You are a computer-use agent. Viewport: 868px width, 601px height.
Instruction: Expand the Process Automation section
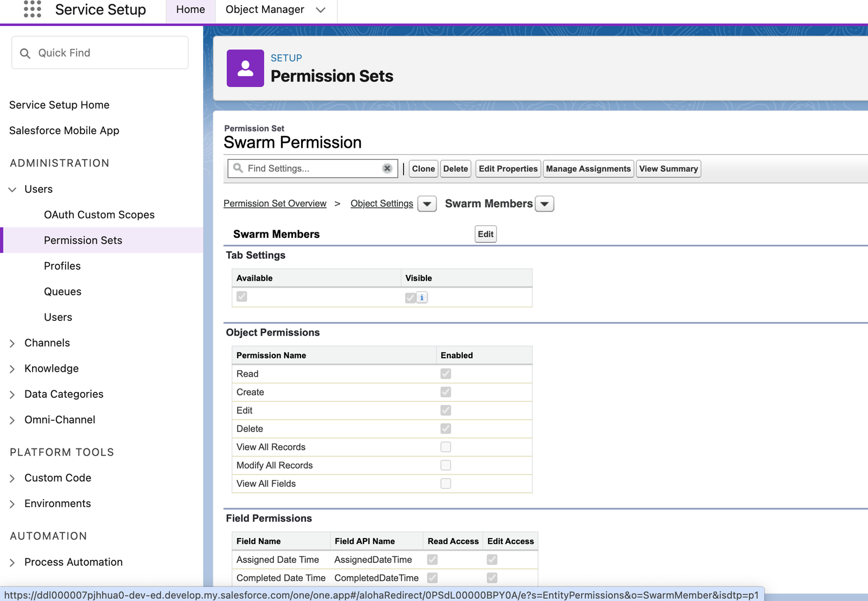tap(12, 562)
